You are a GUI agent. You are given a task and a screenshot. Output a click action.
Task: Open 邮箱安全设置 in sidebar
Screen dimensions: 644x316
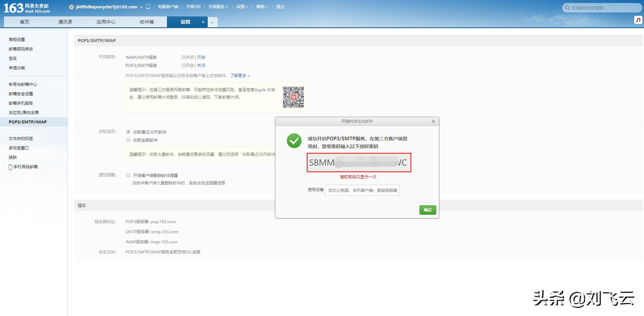tap(21, 94)
